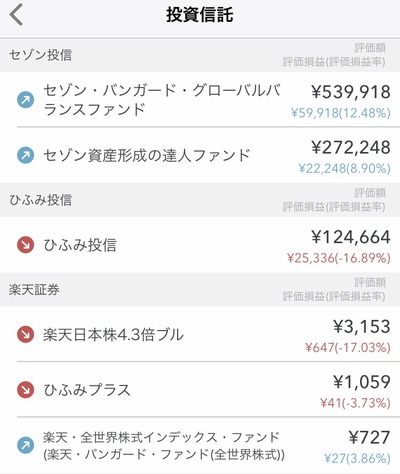The width and height of the screenshot is (400, 474).
Task: Click red down-arrow icon beside ひふみ投信 fund
Action: pyautogui.click(x=26, y=245)
